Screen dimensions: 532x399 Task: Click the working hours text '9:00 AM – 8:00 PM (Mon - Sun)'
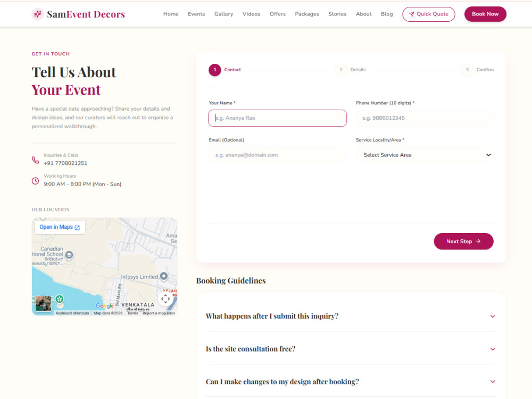point(82,184)
